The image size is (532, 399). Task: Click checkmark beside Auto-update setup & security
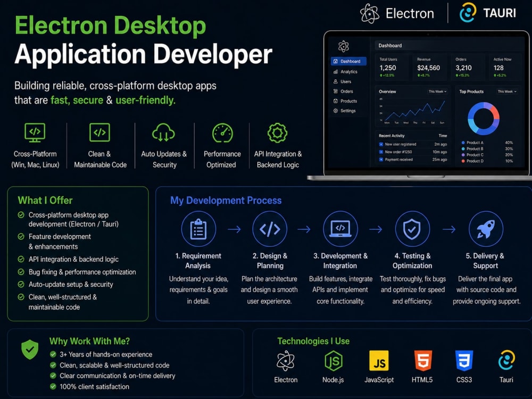click(21, 284)
